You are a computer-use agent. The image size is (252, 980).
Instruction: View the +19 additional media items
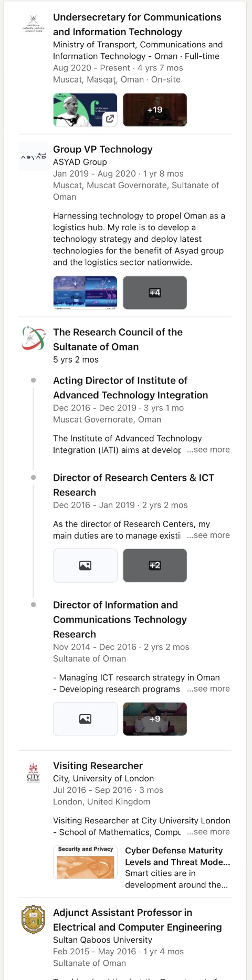(x=155, y=110)
